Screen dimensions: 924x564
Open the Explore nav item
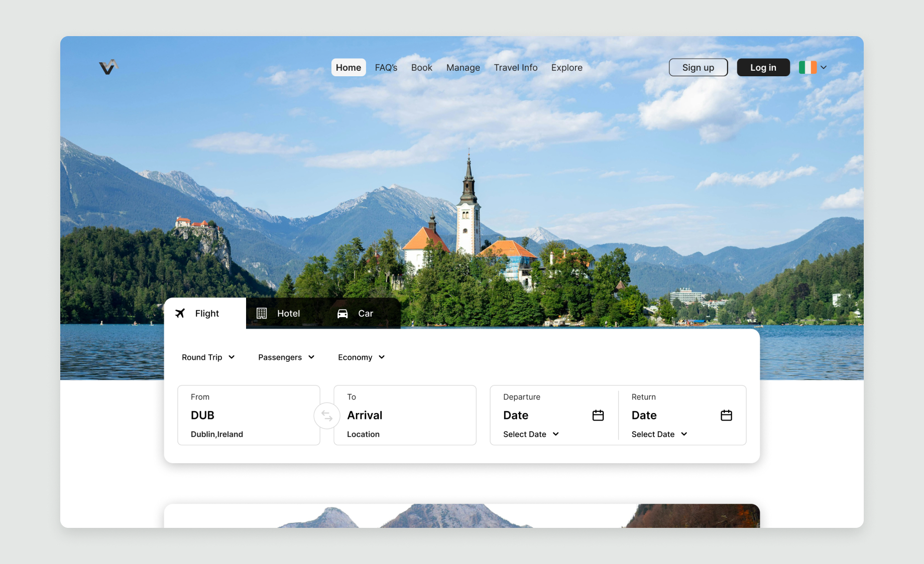pyautogui.click(x=567, y=67)
